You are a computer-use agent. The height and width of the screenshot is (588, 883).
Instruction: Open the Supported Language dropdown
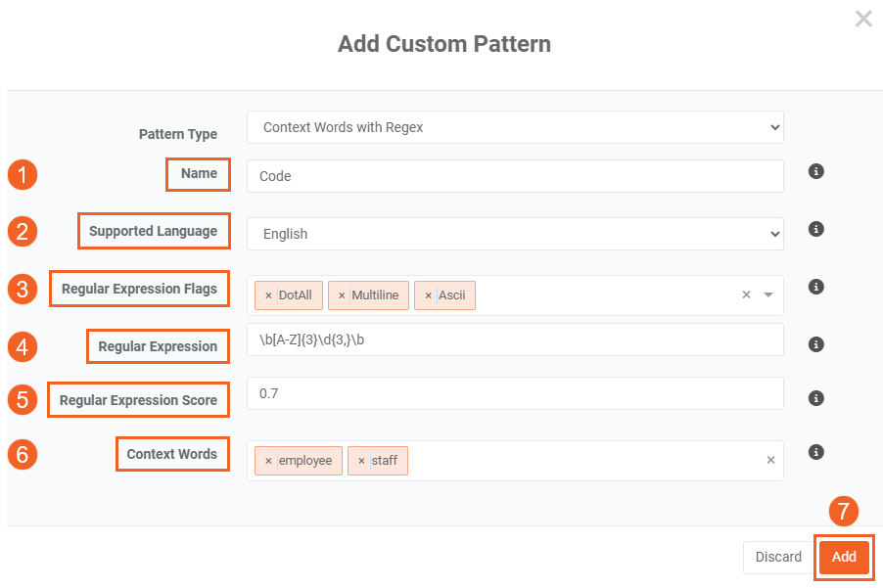(515, 234)
